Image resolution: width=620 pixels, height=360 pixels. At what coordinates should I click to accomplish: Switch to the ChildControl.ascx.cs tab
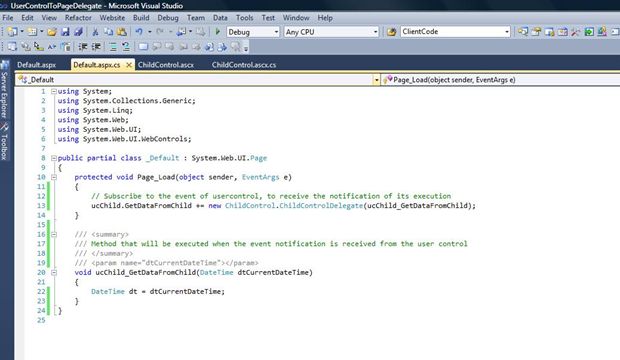[244, 65]
